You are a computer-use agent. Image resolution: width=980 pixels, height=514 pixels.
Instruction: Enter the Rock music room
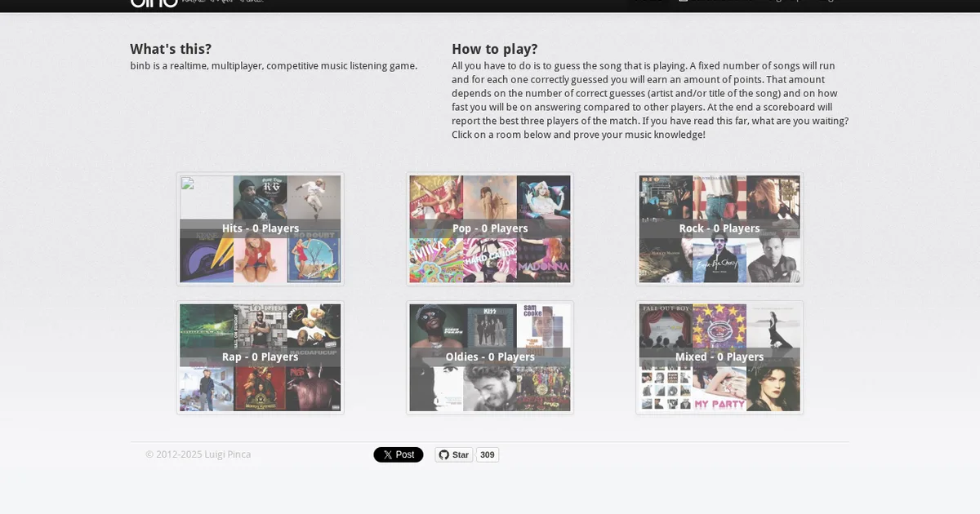click(719, 229)
